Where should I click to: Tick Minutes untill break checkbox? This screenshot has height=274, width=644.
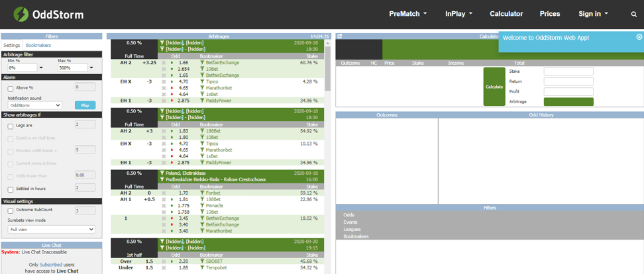(x=10, y=152)
